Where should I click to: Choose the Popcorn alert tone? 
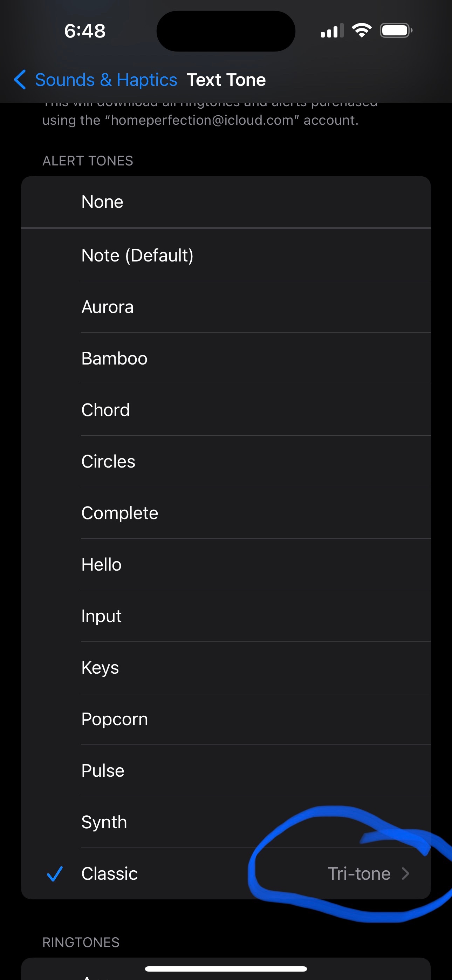(226, 719)
